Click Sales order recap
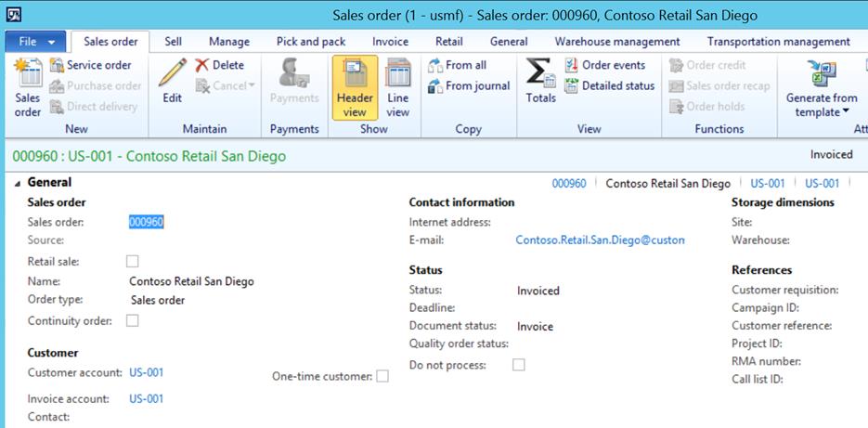The width and height of the screenshot is (868, 428). click(x=719, y=85)
